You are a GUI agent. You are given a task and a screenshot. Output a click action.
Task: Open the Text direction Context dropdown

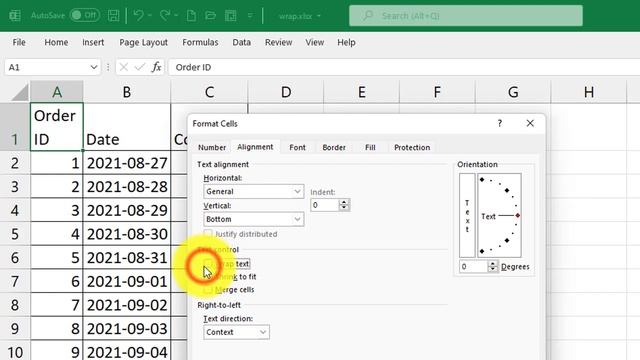click(x=236, y=332)
